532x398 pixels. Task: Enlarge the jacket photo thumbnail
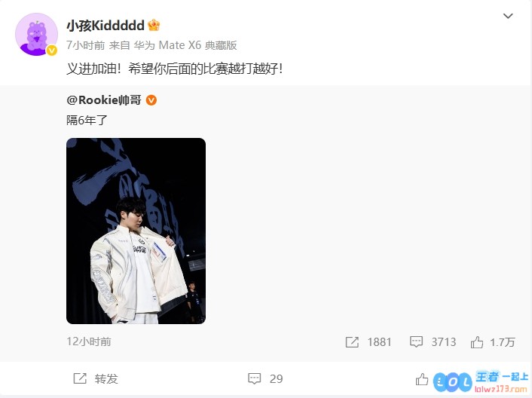(136, 231)
